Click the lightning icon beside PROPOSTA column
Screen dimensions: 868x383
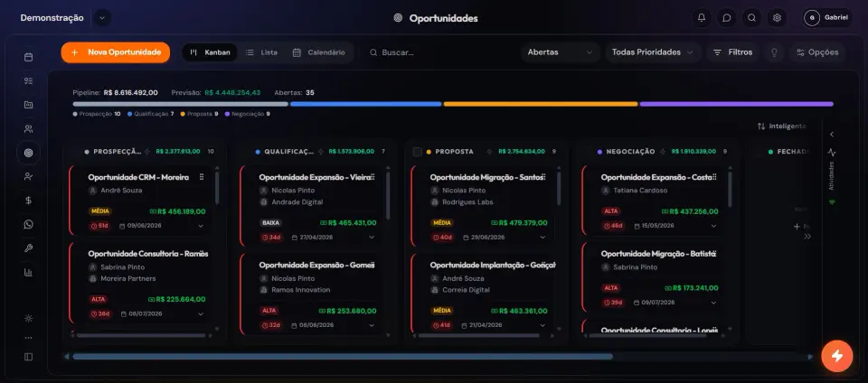coord(489,152)
